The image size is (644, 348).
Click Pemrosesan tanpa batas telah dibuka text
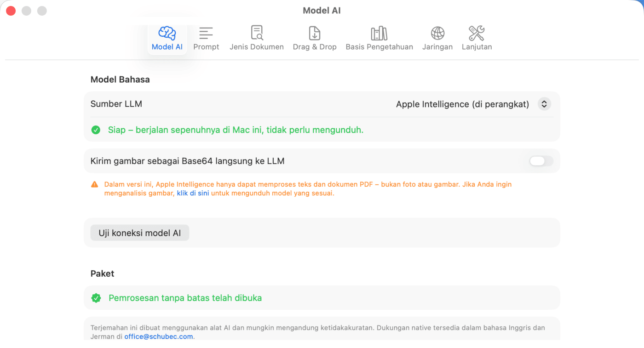coord(185,298)
